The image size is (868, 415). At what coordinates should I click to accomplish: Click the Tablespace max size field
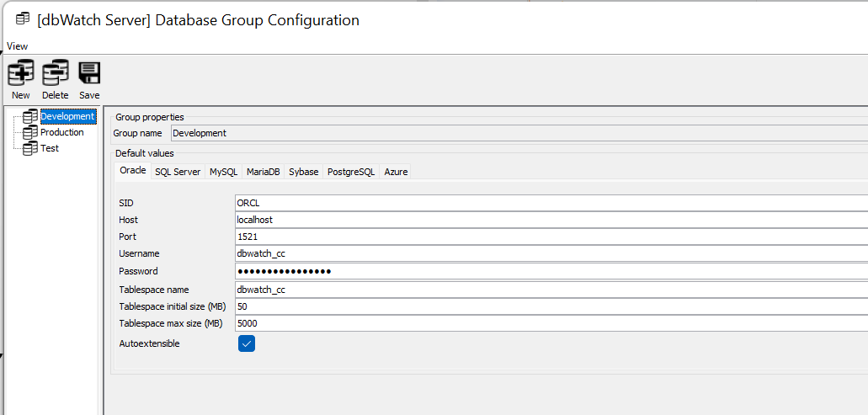pyautogui.click(x=551, y=323)
